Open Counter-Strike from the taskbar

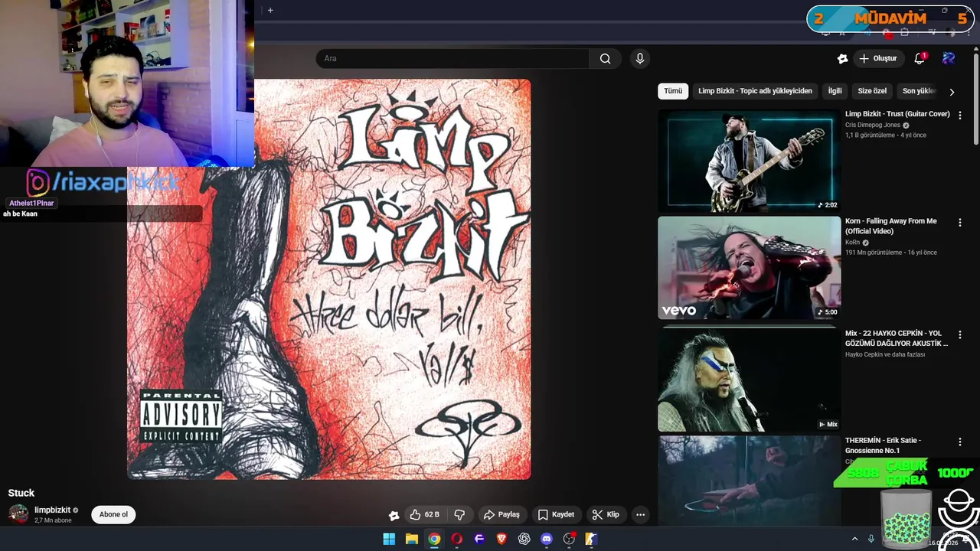[x=591, y=539]
